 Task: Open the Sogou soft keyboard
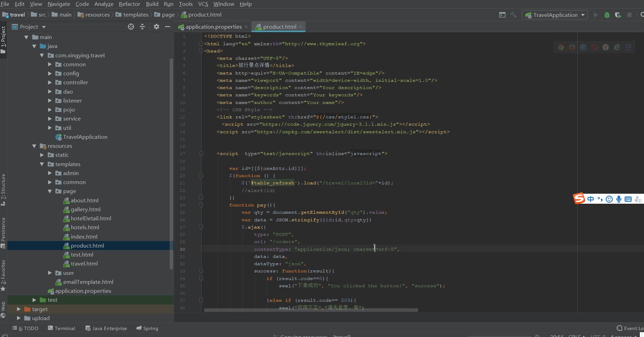pyautogui.click(x=628, y=199)
